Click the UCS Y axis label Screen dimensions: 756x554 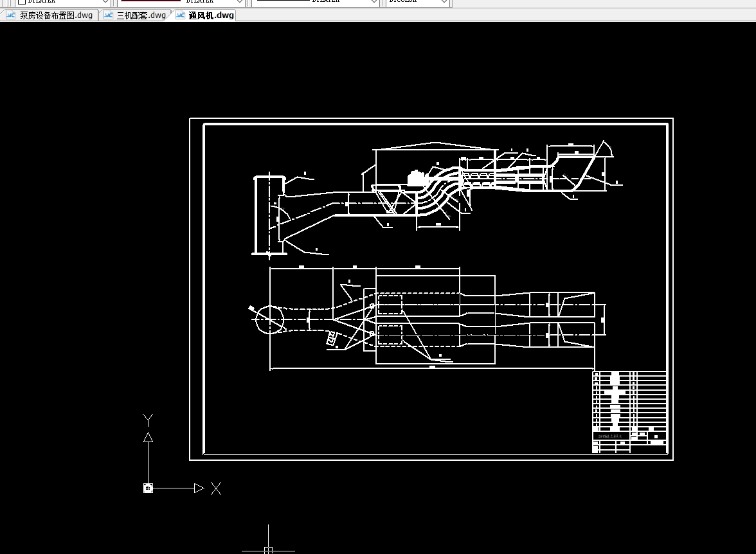pos(148,420)
